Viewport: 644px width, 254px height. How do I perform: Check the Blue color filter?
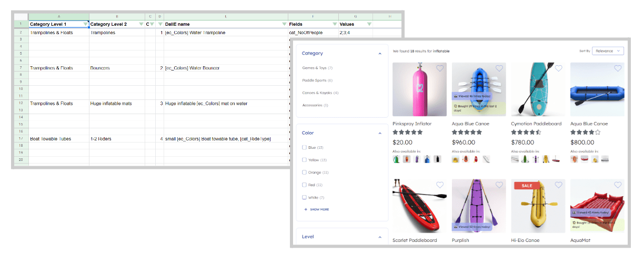point(304,147)
